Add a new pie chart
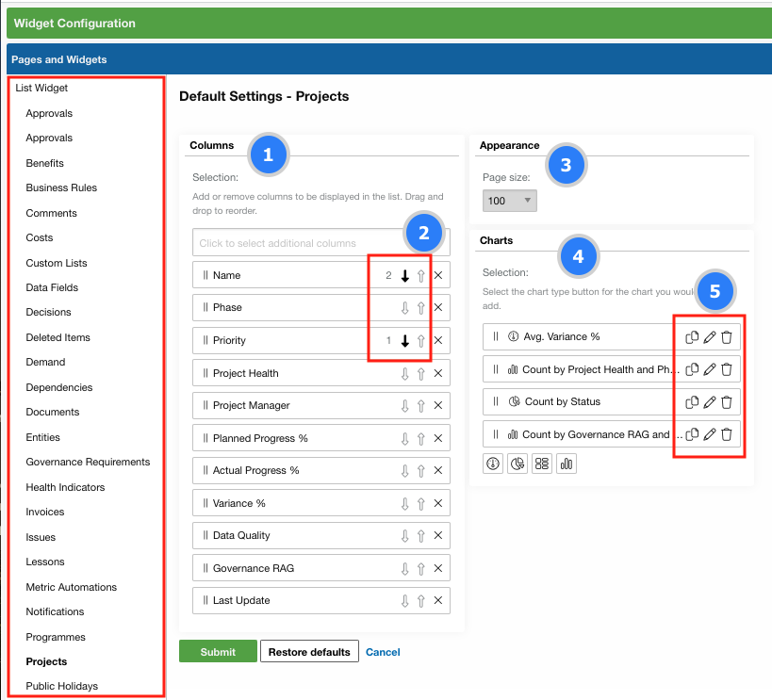 [517, 464]
